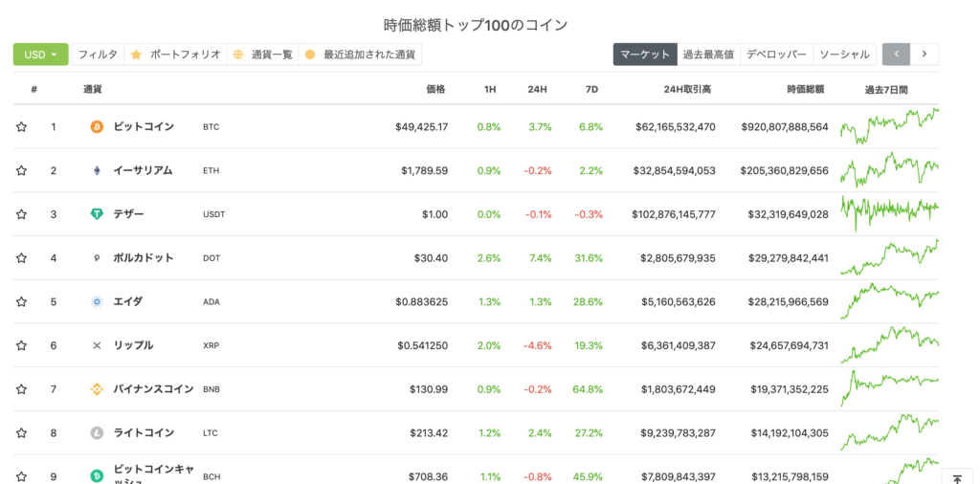Viewport: 980px width, 484px height.
Task: Open the Tether 7-day sparkline chart
Action: 889,213
